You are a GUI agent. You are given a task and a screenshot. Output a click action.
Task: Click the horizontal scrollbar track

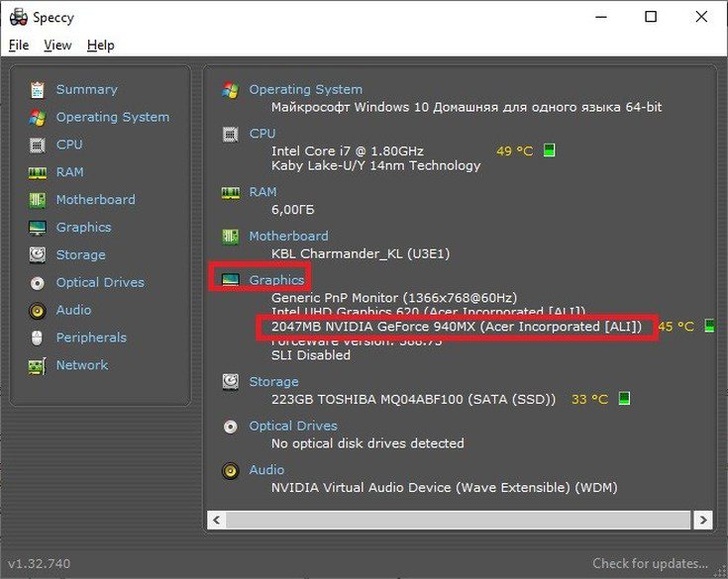(x=459, y=520)
